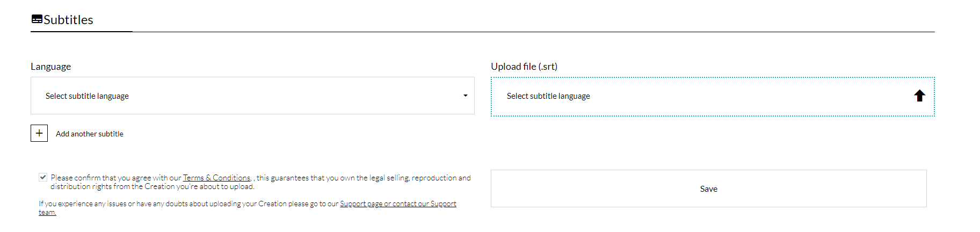Click the "Please confirm that you agree" text
This screenshot has height=232, width=980.
click(x=116, y=178)
